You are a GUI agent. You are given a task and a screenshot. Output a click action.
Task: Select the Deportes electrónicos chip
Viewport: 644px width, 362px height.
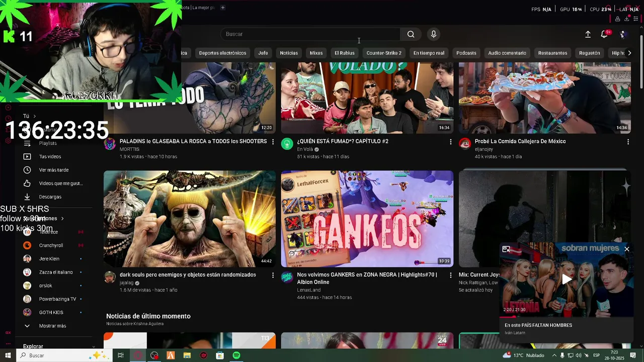223,53
